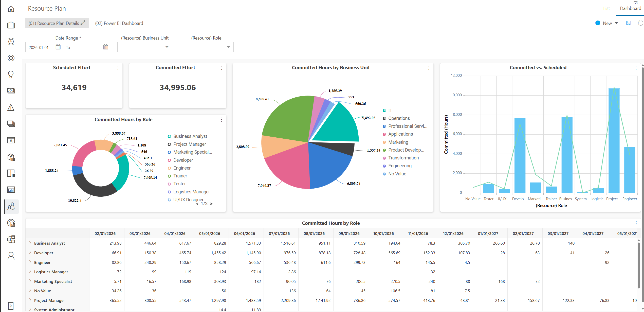
Task: Open the warning triangle risks icon
Action: [x=11, y=107]
